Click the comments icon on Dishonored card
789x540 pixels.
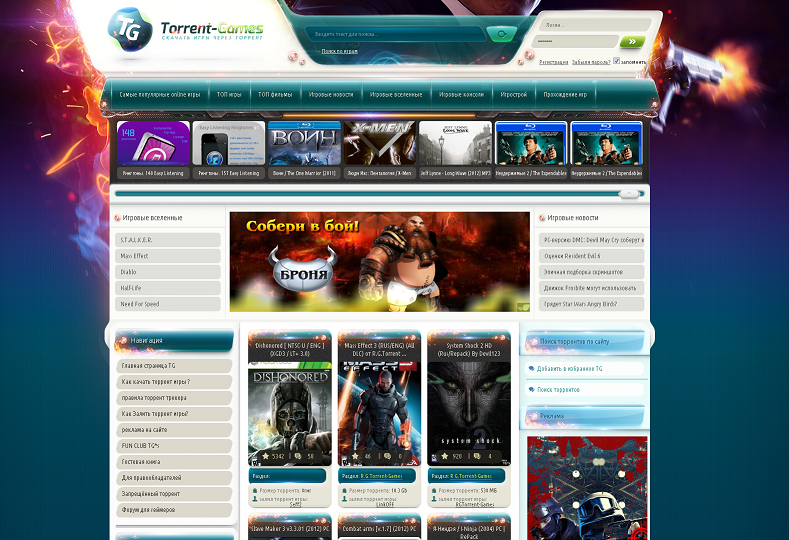[298, 456]
